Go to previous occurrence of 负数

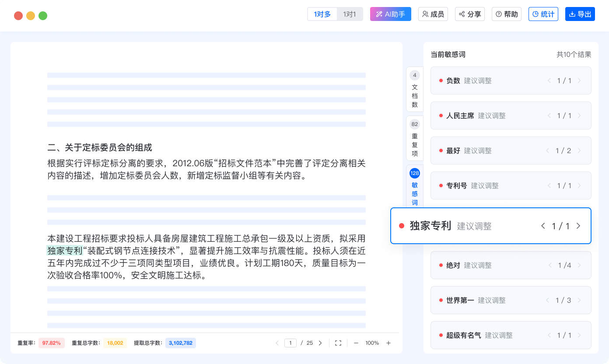[x=549, y=80]
